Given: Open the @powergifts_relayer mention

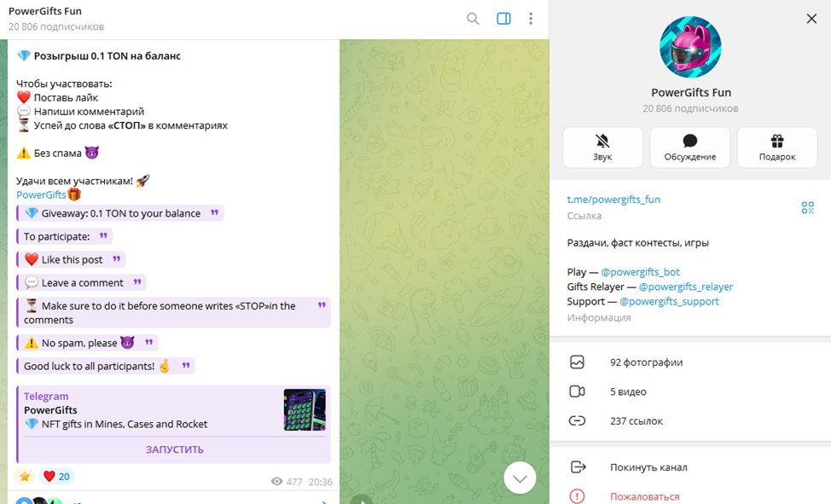Looking at the screenshot, I should click(x=686, y=287).
